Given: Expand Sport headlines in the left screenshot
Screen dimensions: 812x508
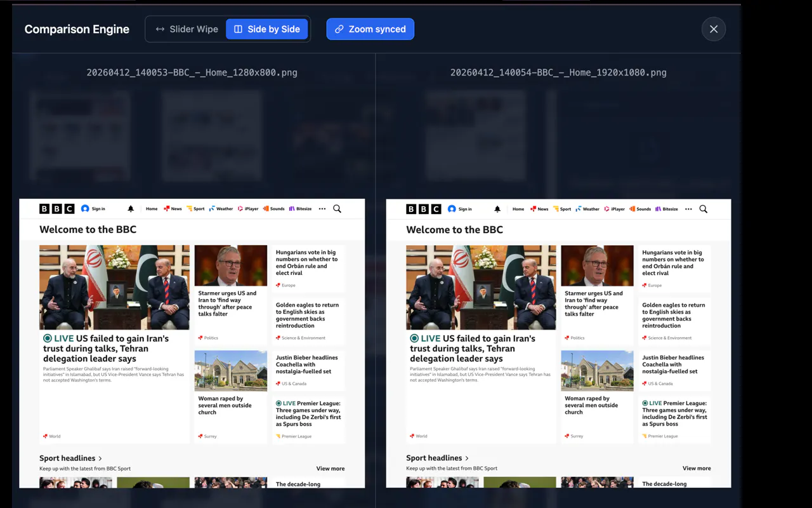Looking at the screenshot, I should pyautogui.click(x=70, y=458).
